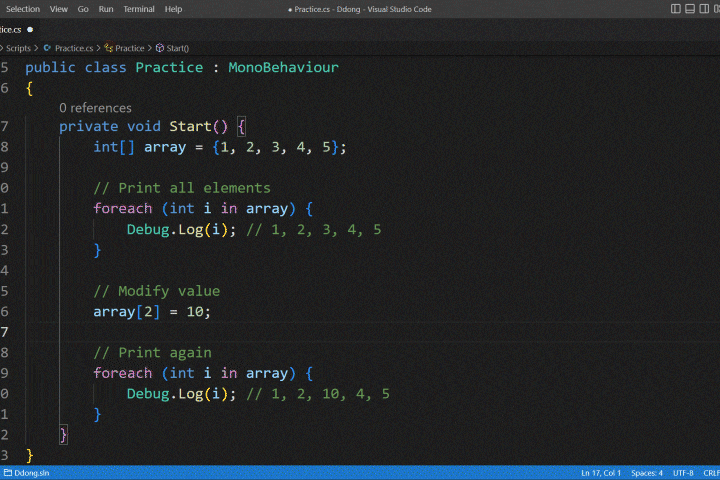
Task: Open the Go menu
Action: 83,9
